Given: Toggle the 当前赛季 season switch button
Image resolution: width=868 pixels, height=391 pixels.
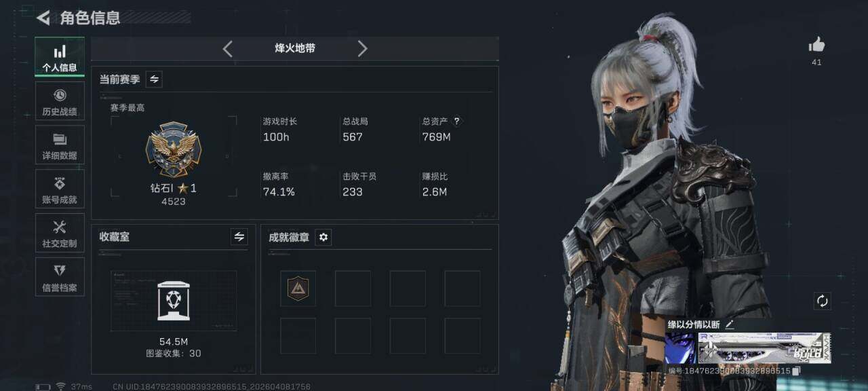Looking at the screenshot, I should pos(154,79).
